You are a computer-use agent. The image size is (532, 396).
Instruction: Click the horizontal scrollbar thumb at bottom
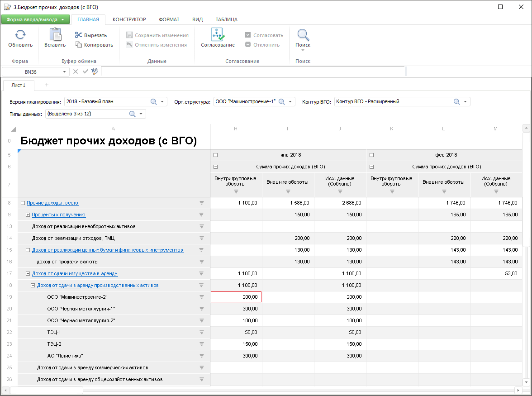(x=46, y=390)
